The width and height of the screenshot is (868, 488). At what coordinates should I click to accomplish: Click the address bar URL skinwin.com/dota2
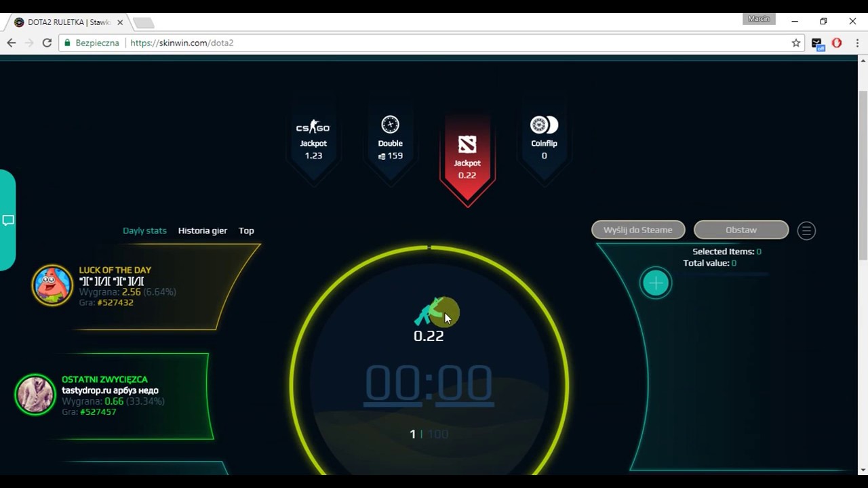coord(182,43)
